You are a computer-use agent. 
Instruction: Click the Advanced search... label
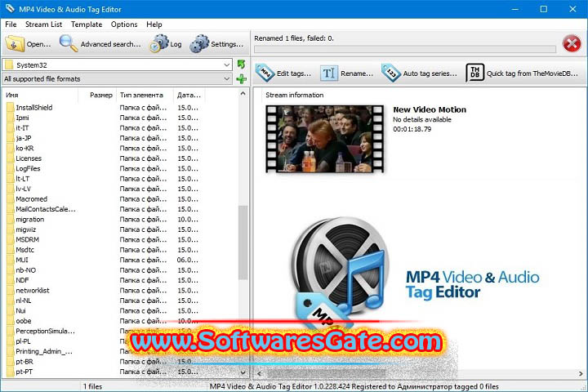click(110, 44)
